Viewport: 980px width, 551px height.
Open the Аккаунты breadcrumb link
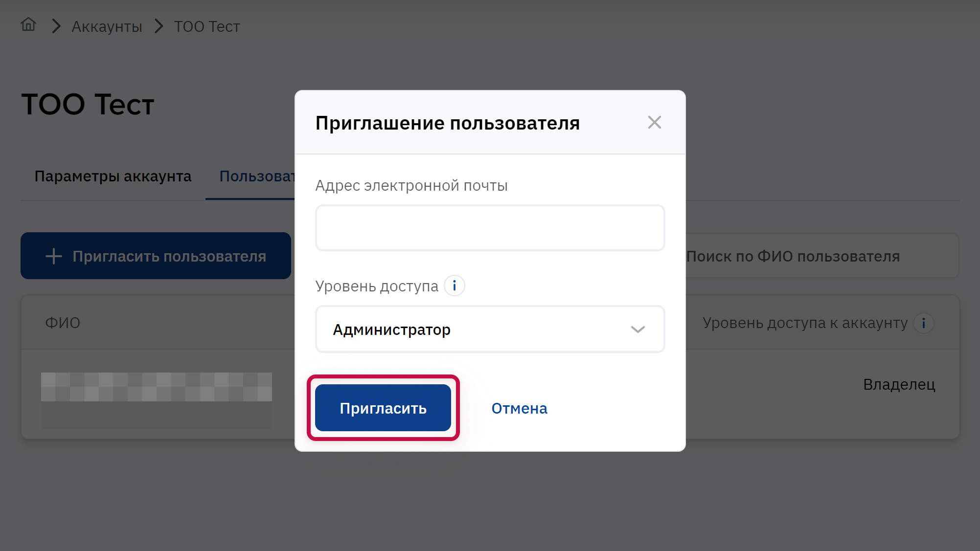[107, 26]
